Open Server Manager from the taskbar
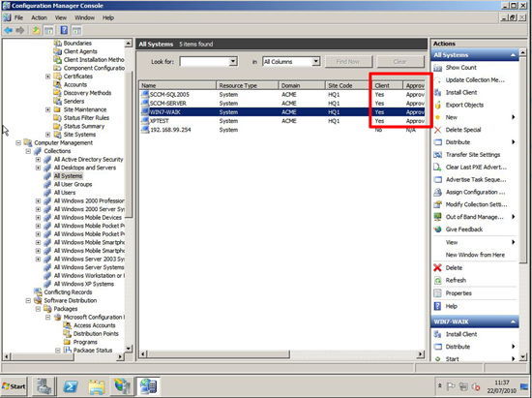Image resolution: width=532 pixels, height=398 pixels. point(44,386)
